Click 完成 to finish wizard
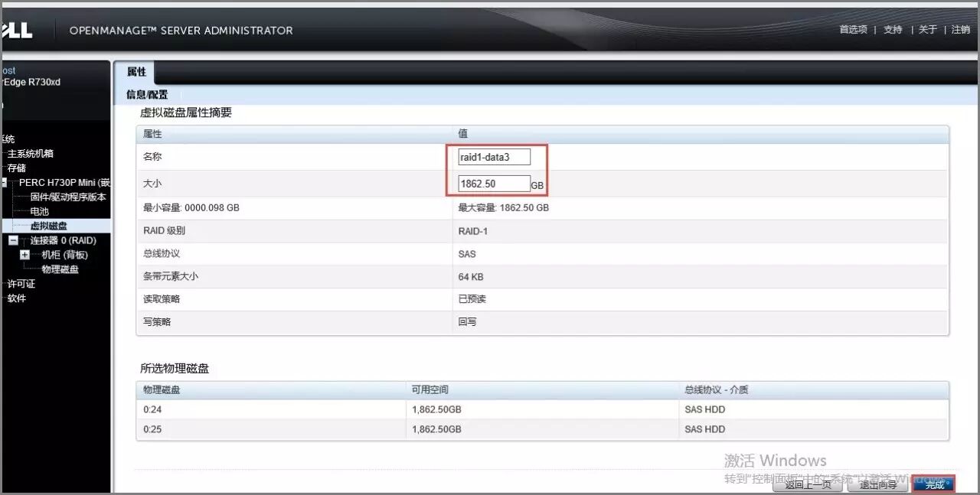980x495 pixels. [934, 484]
